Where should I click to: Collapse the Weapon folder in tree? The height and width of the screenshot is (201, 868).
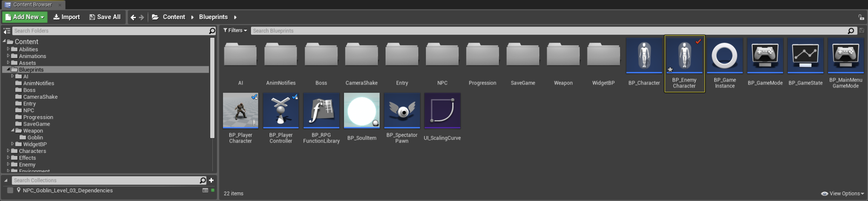click(x=13, y=130)
